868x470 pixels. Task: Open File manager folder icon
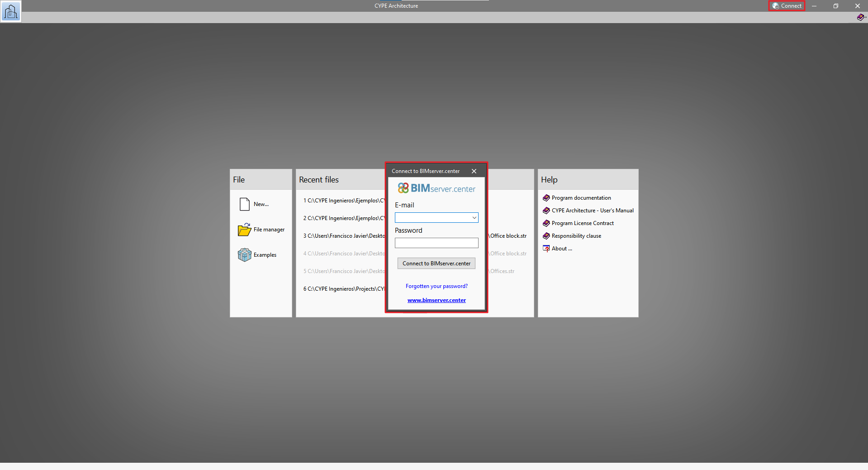point(244,230)
